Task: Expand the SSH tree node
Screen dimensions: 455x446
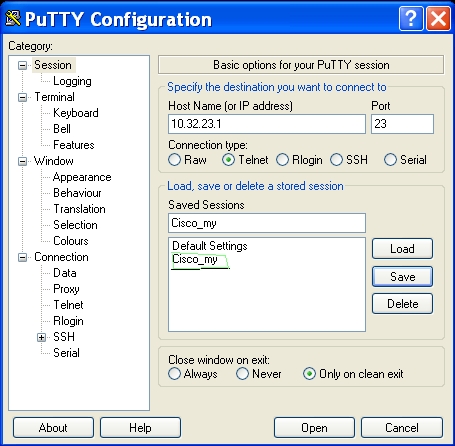Action: pyautogui.click(x=41, y=337)
